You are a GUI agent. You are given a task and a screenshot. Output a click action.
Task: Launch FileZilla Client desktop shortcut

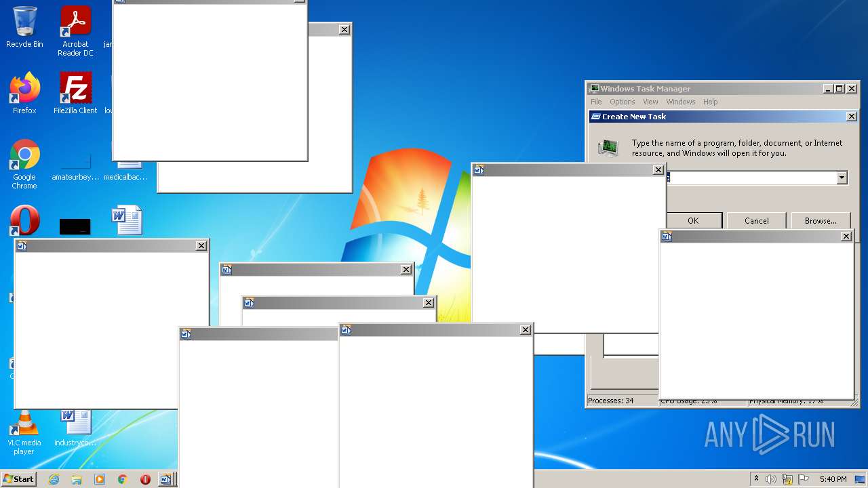point(75,94)
